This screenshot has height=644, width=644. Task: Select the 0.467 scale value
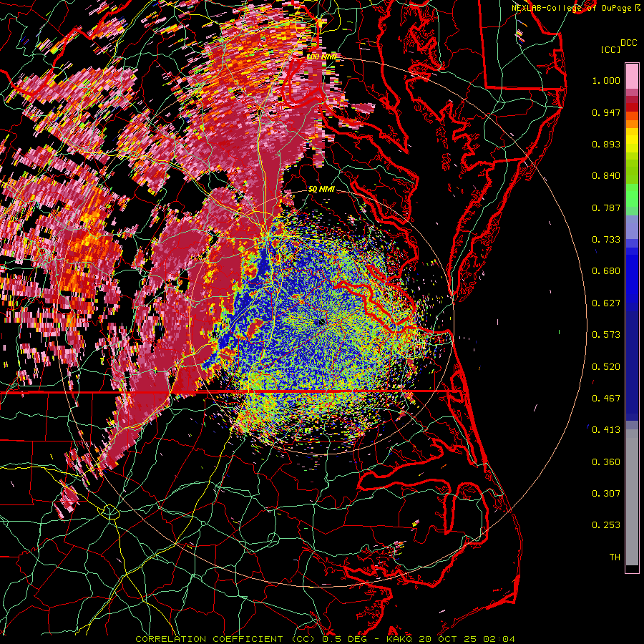click(606, 399)
